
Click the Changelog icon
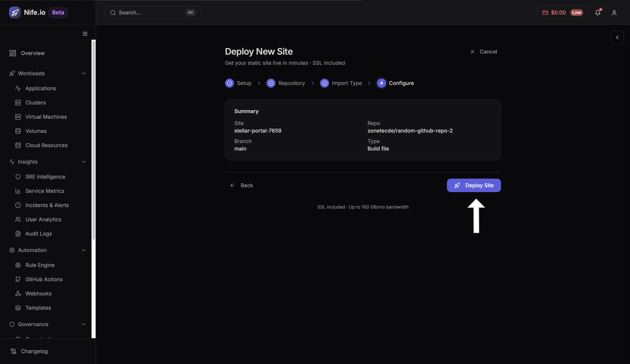point(13,351)
